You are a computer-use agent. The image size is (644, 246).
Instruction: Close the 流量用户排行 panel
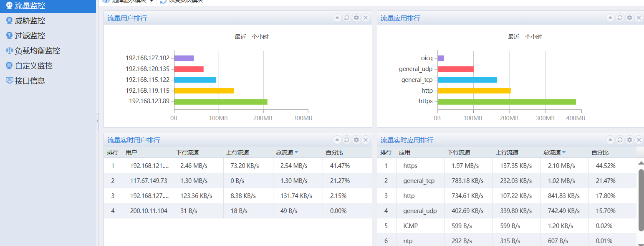pyautogui.click(x=366, y=18)
